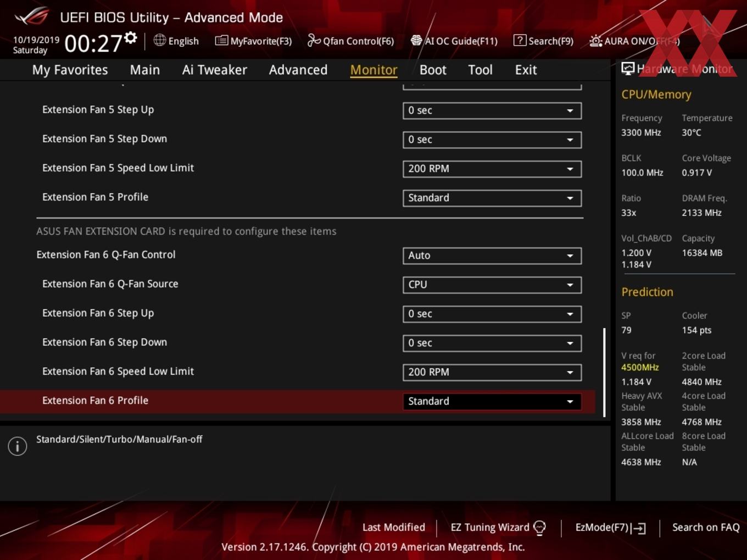Click Last Modified button
747x560 pixels.
(x=393, y=527)
